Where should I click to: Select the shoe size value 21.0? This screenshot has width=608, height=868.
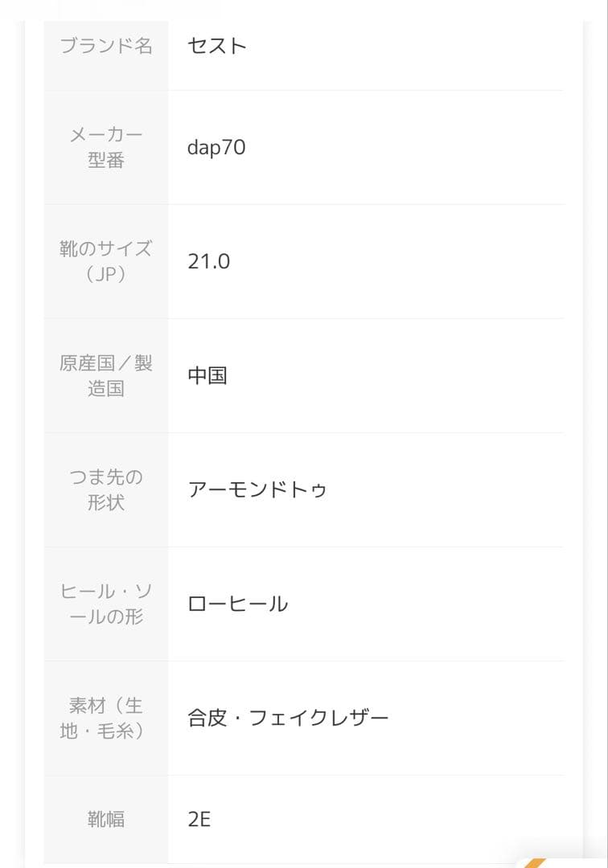tap(209, 261)
